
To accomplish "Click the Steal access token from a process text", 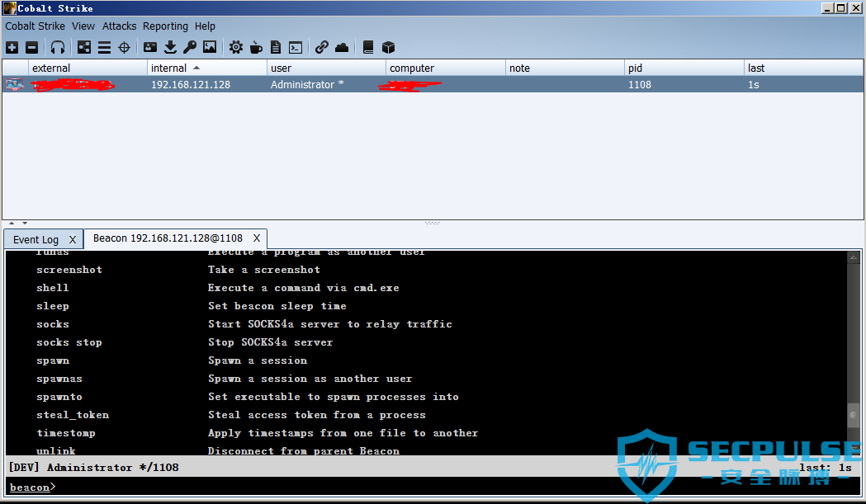I will coord(317,415).
